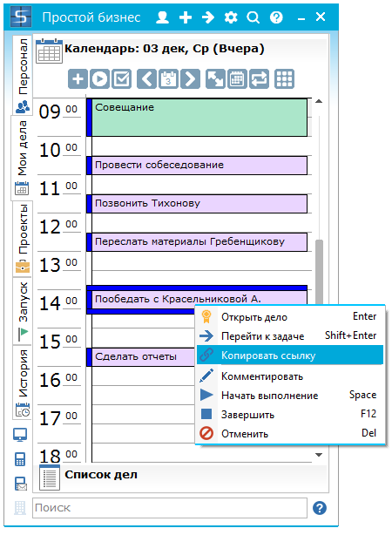This screenshot has width=392, height=535.
Task: Click the play icon in calendar toolbar
Action: [x=99, y=78]
